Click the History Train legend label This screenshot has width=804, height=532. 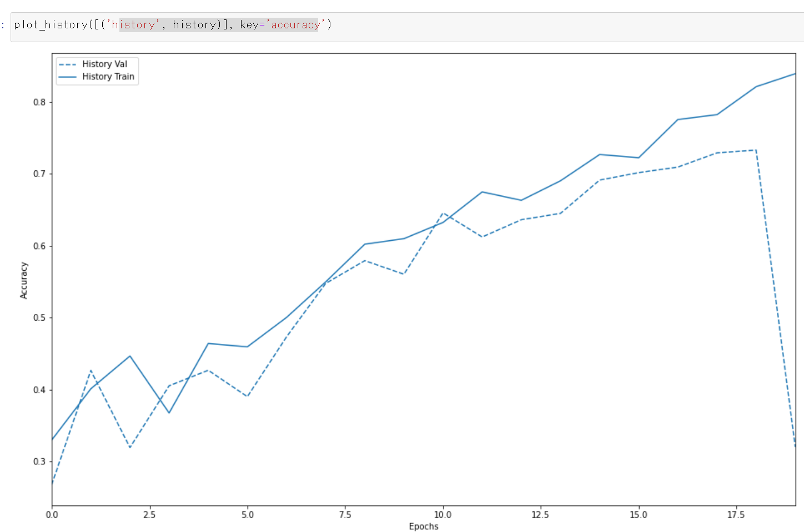point(108,77)
